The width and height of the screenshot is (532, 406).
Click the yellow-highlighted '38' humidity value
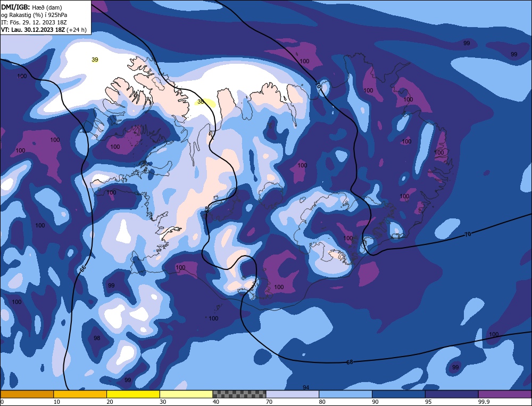tap(201, 101)
